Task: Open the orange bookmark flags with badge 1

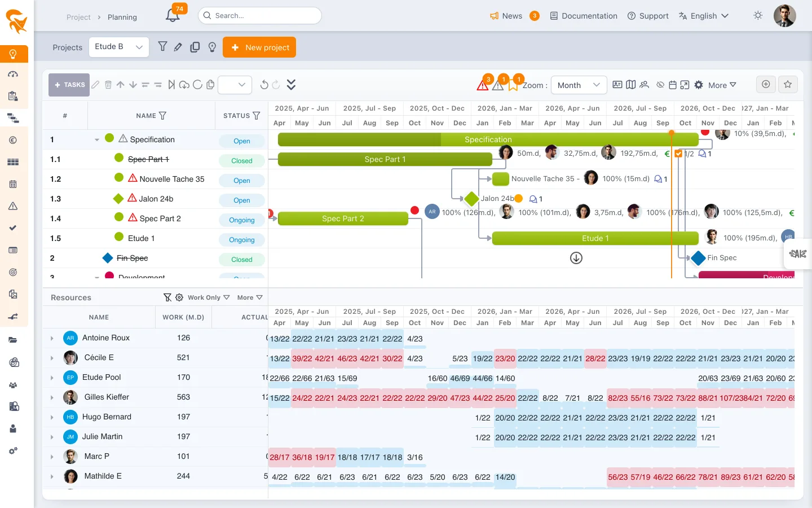Action: click(x=514, y=84)
